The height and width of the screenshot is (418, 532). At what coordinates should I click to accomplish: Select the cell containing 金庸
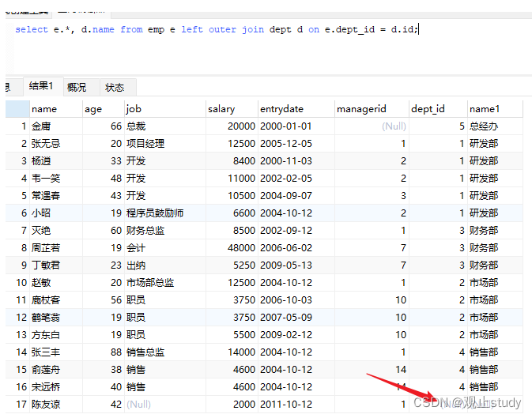point(56,126)
